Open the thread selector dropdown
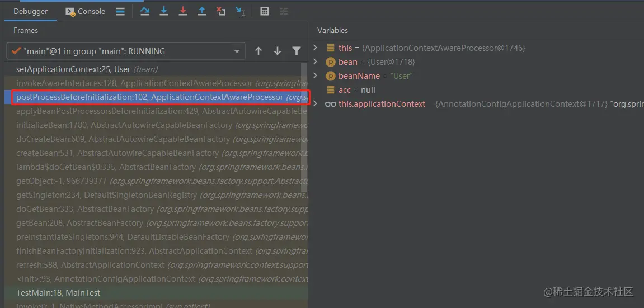This screenshot has height=308, width=644. (x=126, y=51)
